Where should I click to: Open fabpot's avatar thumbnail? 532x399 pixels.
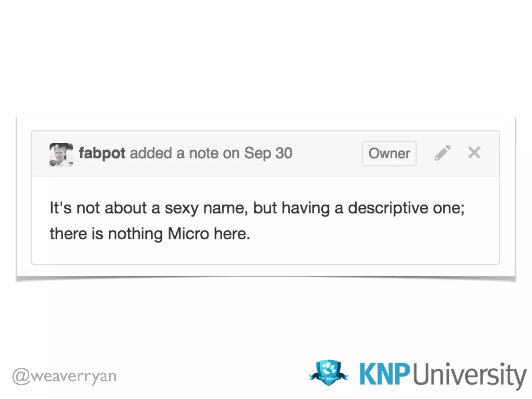pos(61,155)
